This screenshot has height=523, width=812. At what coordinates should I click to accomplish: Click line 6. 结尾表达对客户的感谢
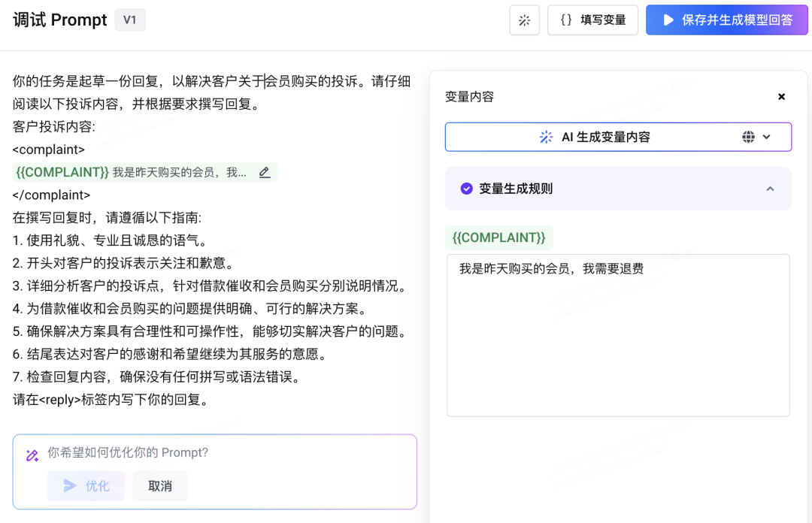171,355
